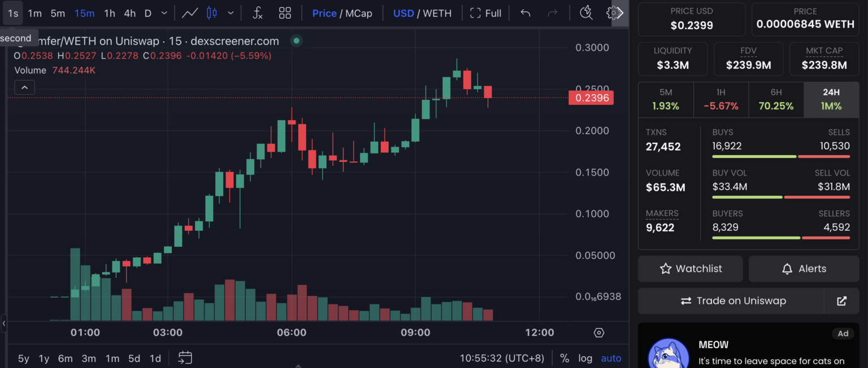Open the multi-chart layout grid icon

click(285, 12)
